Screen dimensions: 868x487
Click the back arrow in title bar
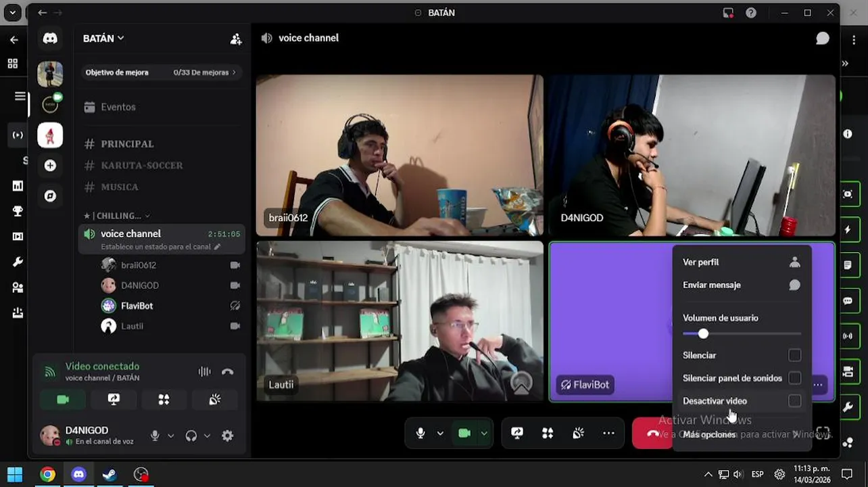pos(43,12)
